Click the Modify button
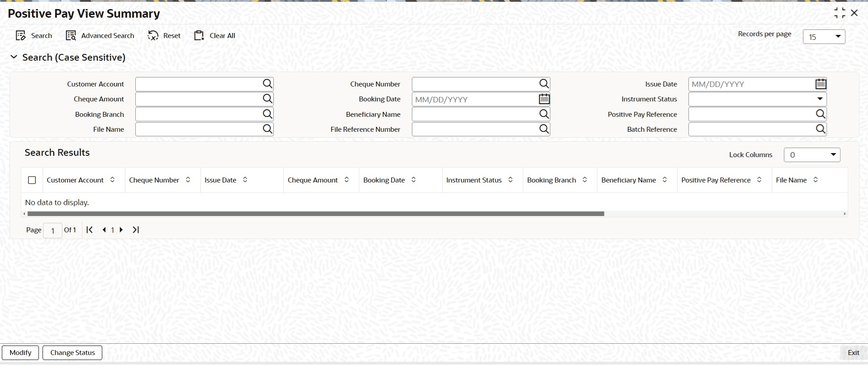The width and height of the screenshot is (868, 365). 20,353
